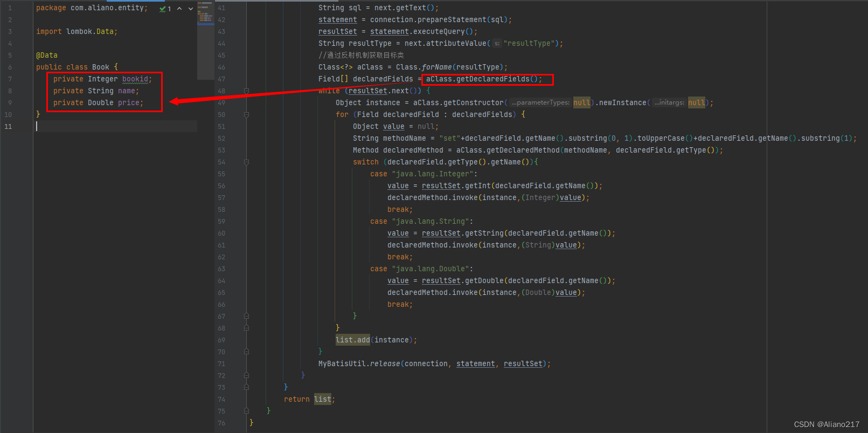This screenshot has height=433, width=868.
Task: Click the prepareStatement method call
Action: (452, 19)
